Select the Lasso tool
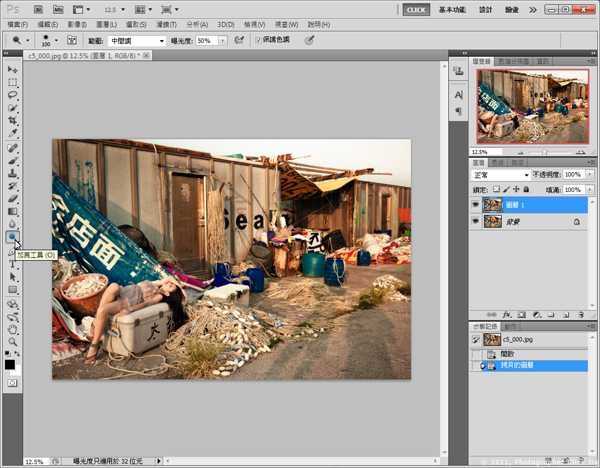This screenshot has width=600, height=468. (13, 95)
